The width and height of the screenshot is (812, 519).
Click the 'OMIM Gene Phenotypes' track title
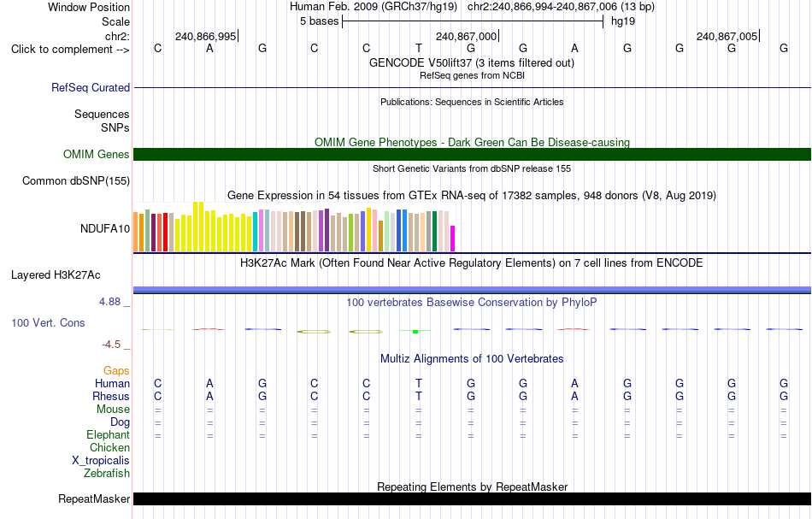pos(472,142)
